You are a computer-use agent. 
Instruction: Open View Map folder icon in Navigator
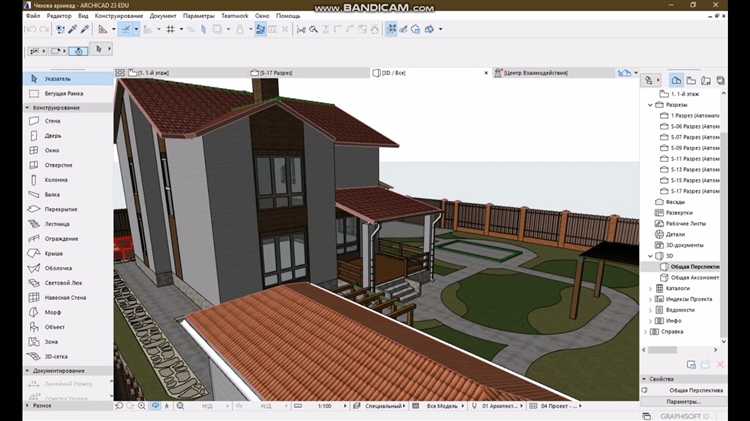point(691,80)
